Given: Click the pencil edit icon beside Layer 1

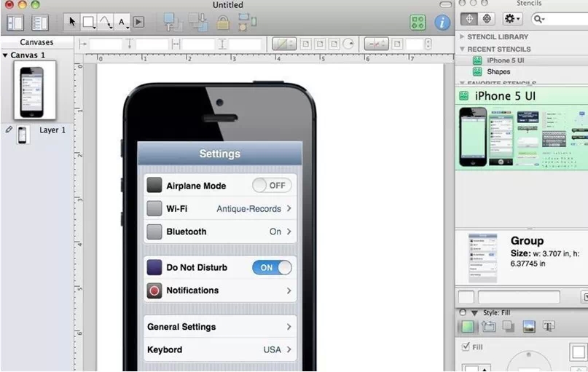Looking at the screenshot, I should click(9, 130).
